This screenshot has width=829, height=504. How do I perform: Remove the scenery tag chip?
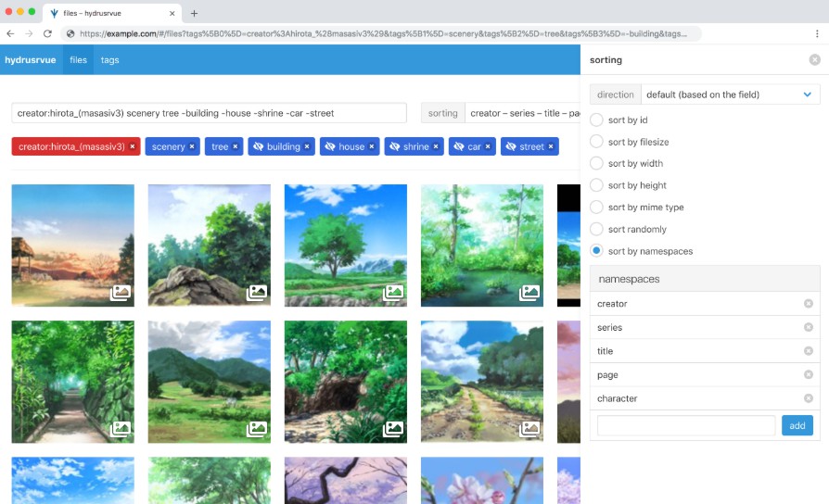coord(192,146)
